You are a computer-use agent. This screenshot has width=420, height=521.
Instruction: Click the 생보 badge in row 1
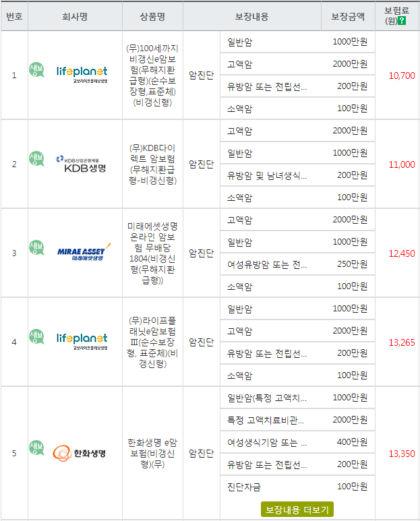pyautogui.click(x=36, y=69)
